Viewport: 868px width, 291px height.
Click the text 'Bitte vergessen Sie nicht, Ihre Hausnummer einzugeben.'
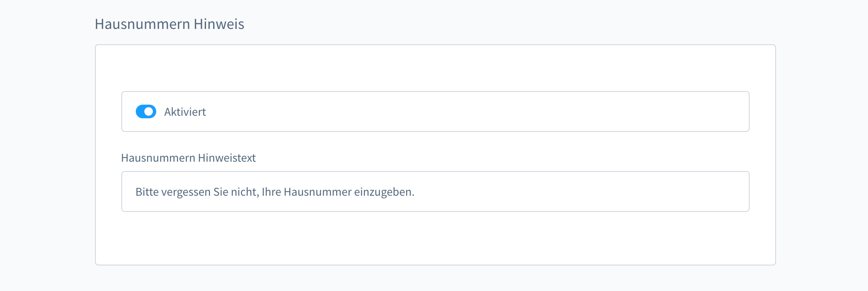tap(275, 192)
